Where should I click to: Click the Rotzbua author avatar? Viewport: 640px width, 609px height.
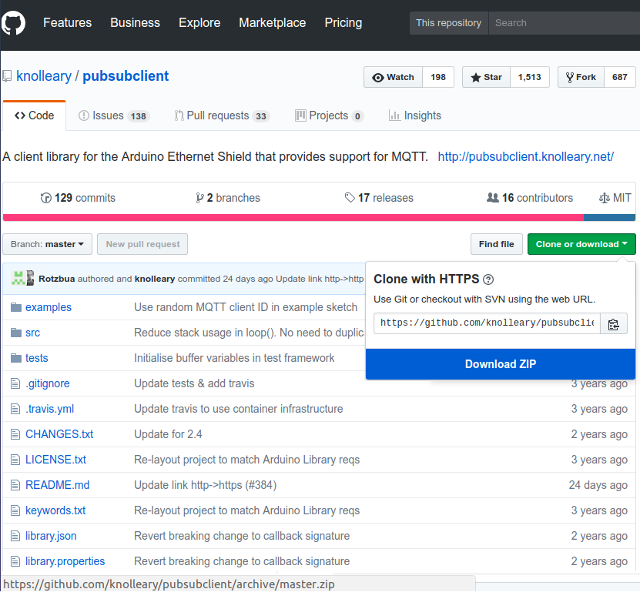coord(18,278)
